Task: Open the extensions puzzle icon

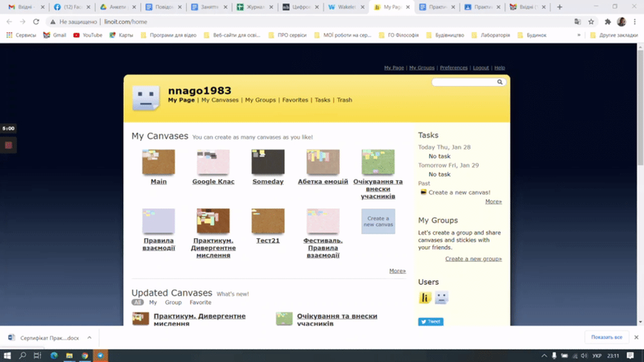Action: [608, 22]
